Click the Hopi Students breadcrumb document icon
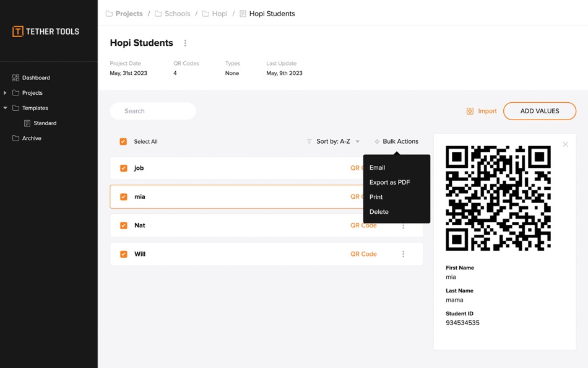This screenshot has height=368, width=588. pyautogui.click(x=243, y=14)
